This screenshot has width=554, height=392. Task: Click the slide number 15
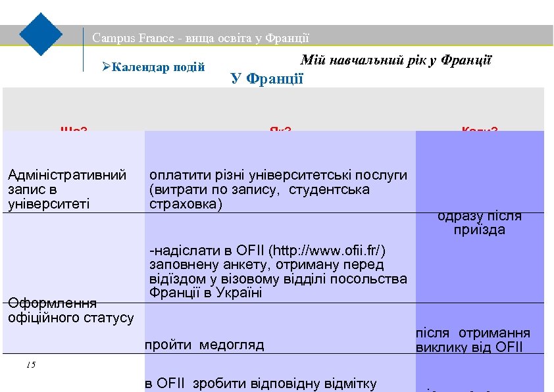click(x=30, y=364)
